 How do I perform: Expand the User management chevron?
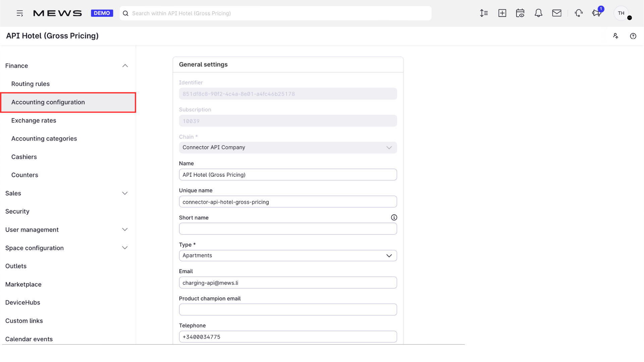(125, 230)
